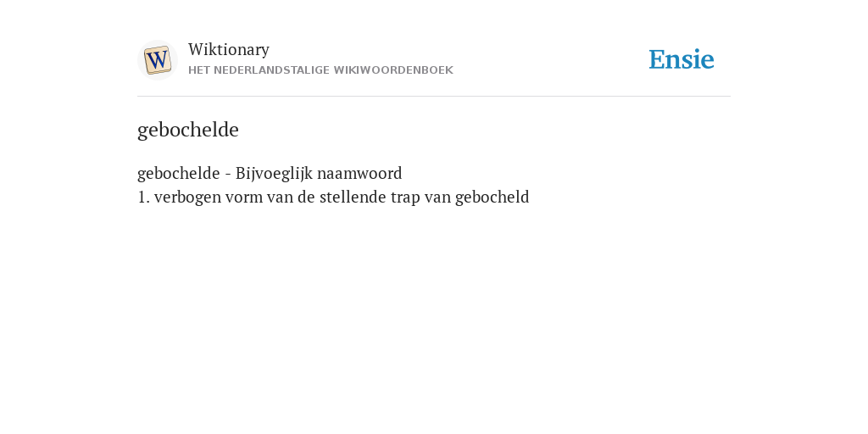Click the word 'de' in the definition
This screenshot has height=434, width=868.
click(x=306, y=197)
